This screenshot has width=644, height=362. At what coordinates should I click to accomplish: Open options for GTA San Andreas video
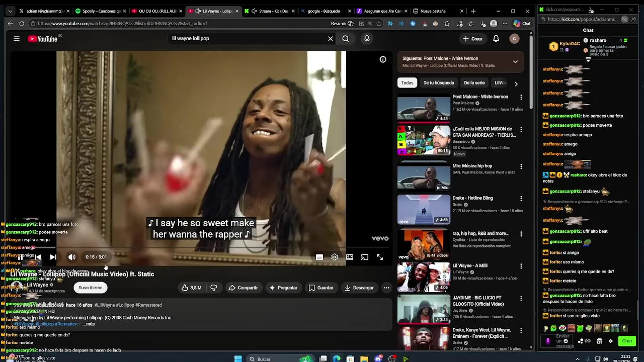tap(521, 129)
